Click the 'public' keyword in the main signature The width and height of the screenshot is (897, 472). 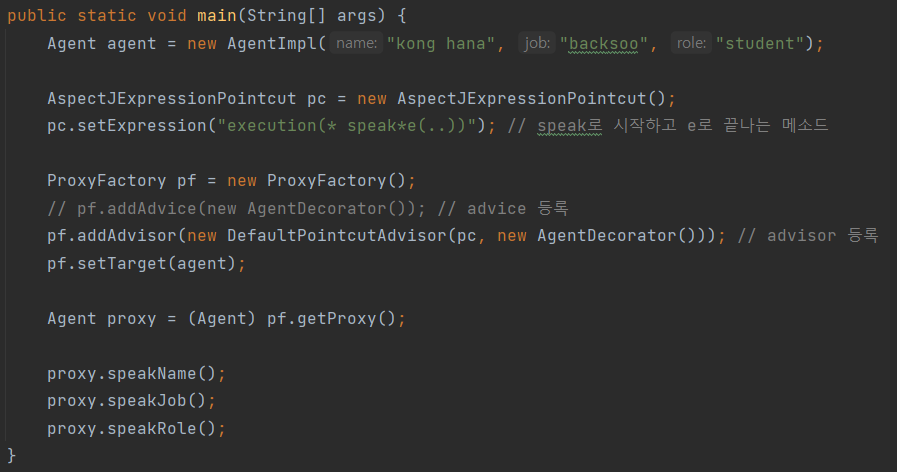[x=37, y=15]
